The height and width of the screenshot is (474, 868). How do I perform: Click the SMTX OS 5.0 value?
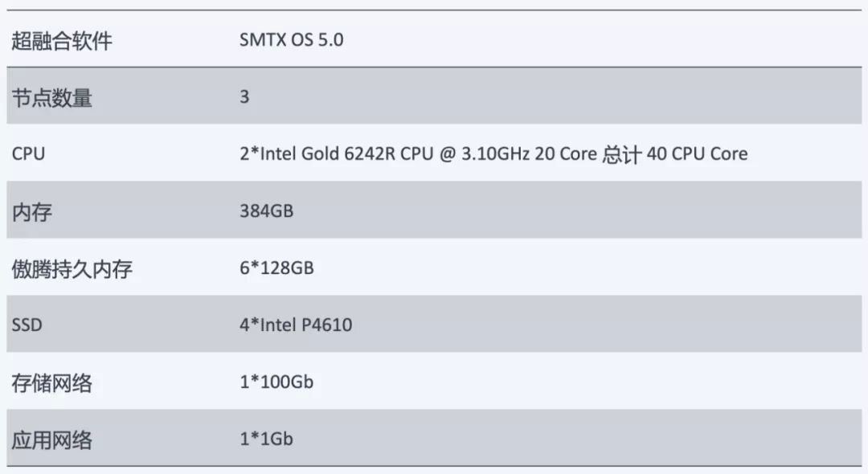click(291, 40)
